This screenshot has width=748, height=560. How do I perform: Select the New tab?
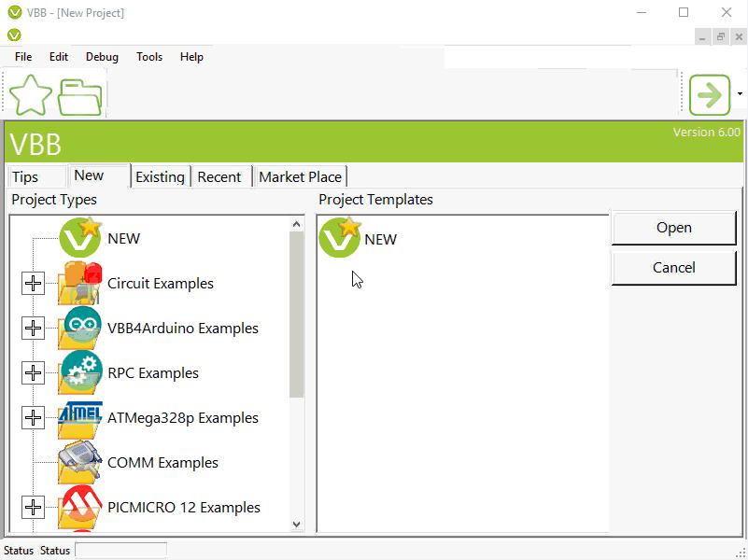point(99,175)
